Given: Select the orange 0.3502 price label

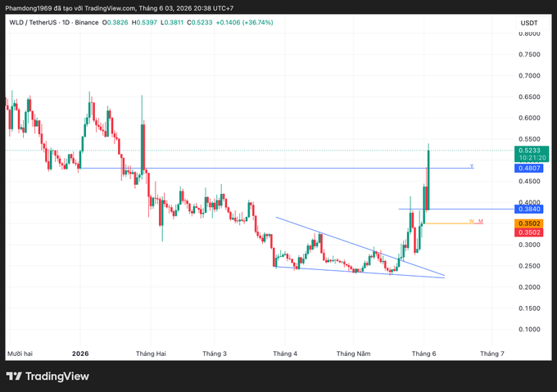Looking at the screenshot, I should pos(529,223).
